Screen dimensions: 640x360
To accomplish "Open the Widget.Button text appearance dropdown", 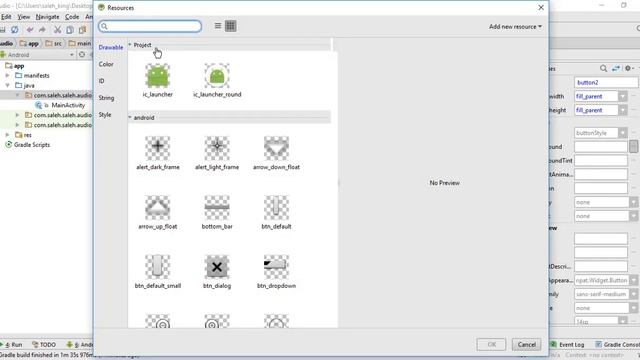I will 633,280.
